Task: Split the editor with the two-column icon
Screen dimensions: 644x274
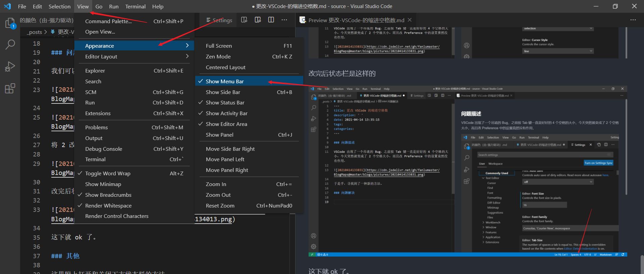Action: click(x=271, y=20)
